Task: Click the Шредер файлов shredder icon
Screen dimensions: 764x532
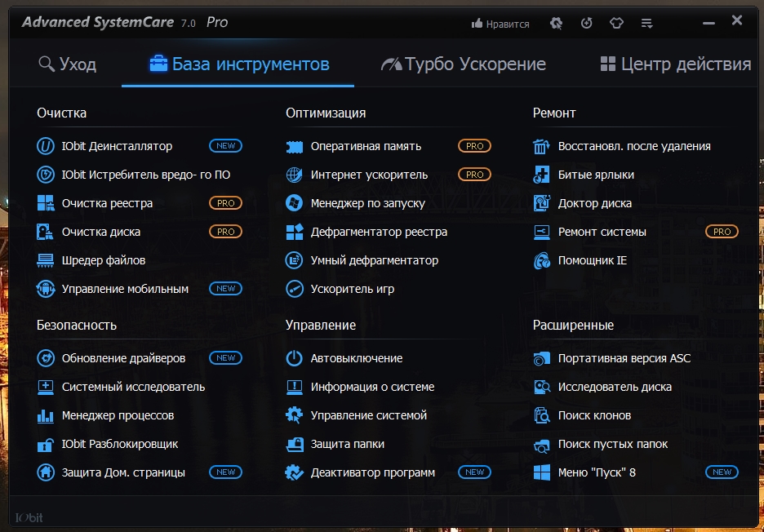Action: point(46,261)
